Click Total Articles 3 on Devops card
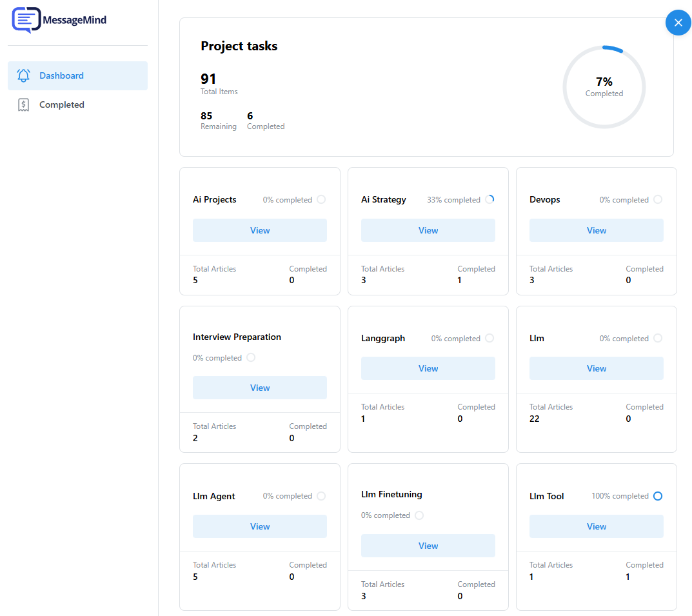Viewport: 692px width, 616px height. click(532, 280)
